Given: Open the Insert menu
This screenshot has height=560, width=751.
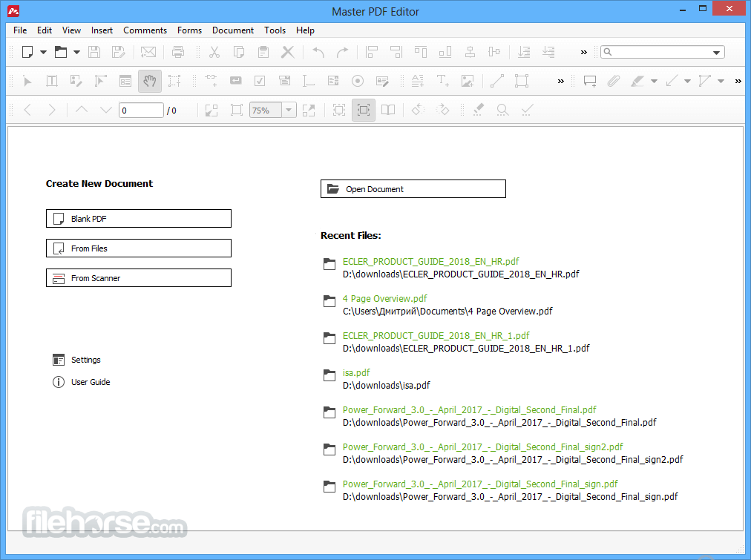Looking at the screenshot, I should 102,30.
